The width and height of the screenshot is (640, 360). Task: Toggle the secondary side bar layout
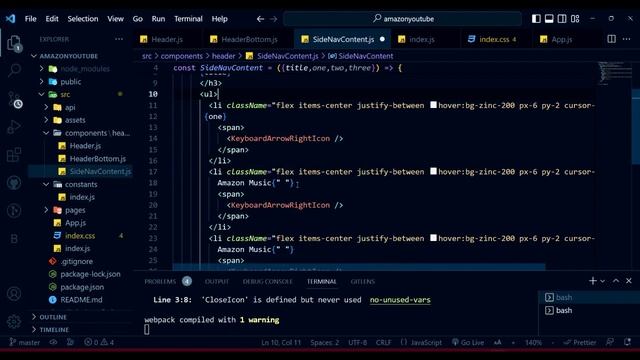click(562, 19)
